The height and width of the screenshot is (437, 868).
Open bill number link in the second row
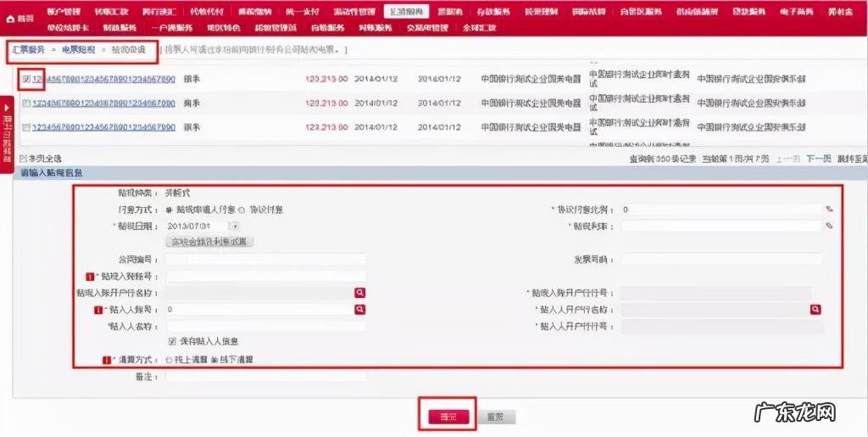coord(104,103)
